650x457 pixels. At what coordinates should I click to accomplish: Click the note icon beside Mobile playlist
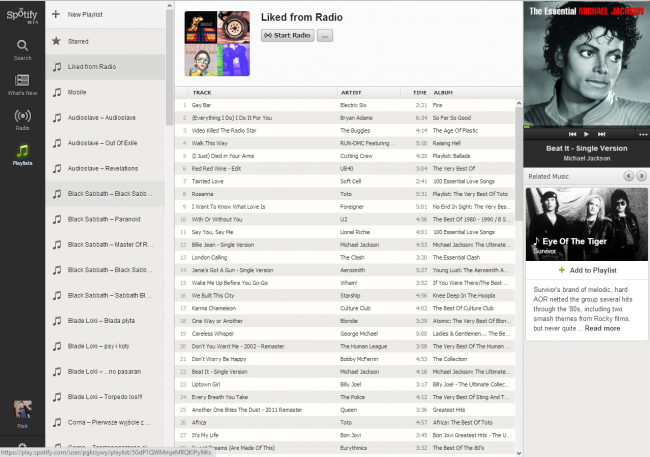[57, 92]
